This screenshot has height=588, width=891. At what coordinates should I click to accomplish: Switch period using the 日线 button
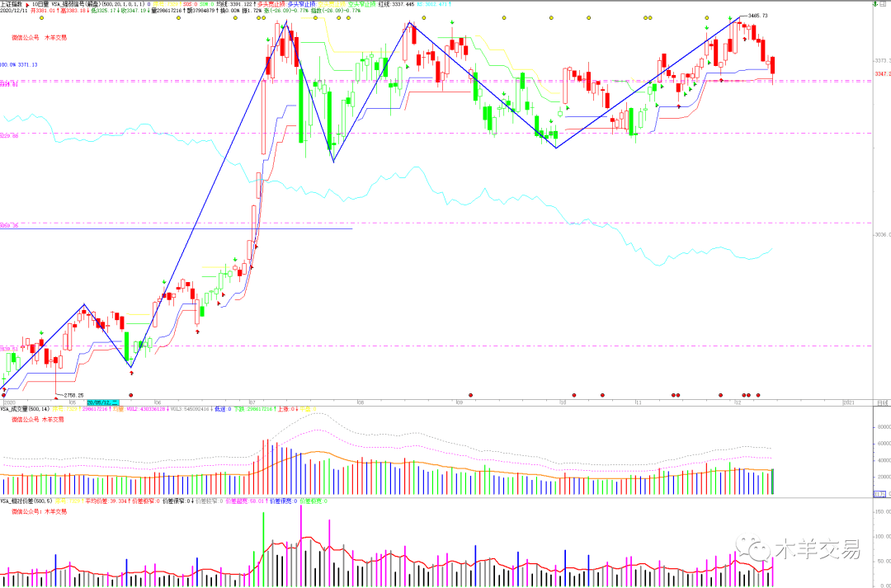pyautogui.click(x=882, y=402)
